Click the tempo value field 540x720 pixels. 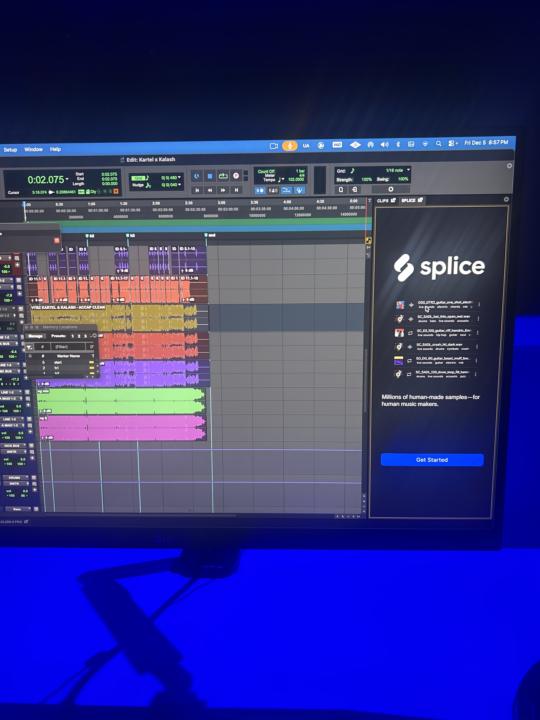[296, 180]
